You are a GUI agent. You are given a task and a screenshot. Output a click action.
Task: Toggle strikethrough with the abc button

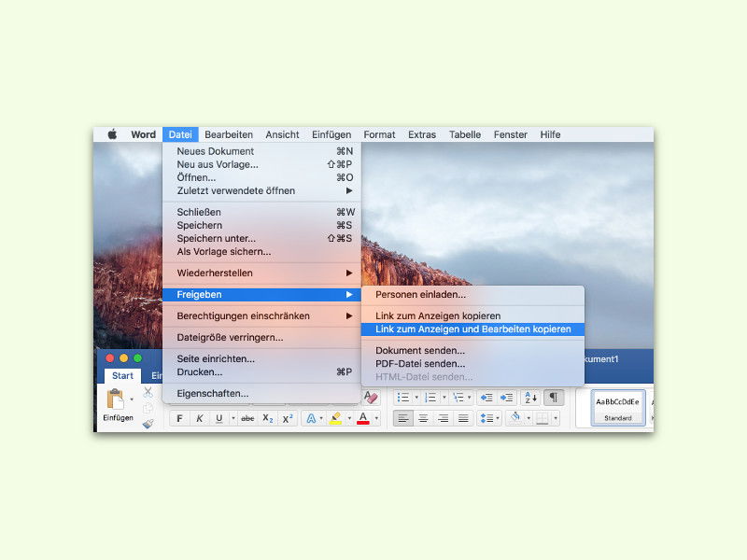247,418
